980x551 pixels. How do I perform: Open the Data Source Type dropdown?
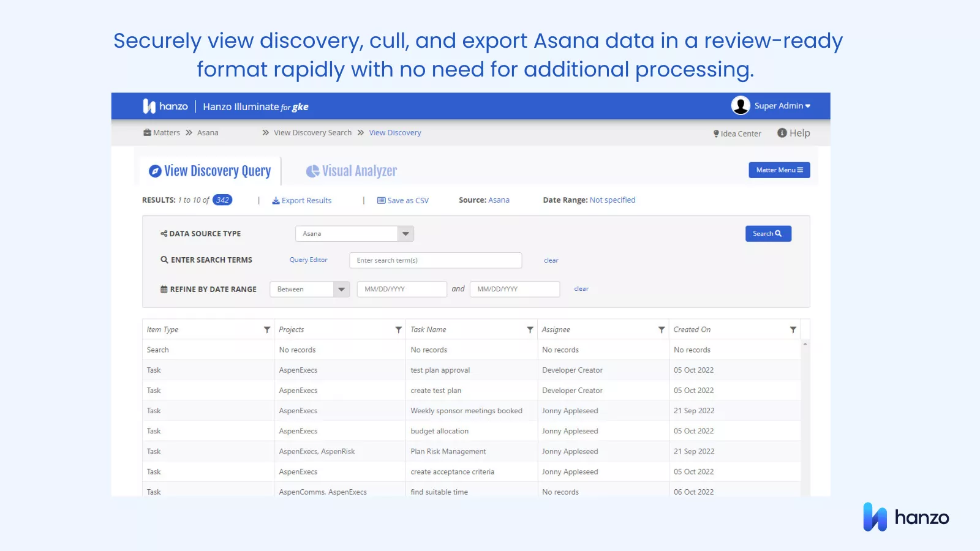point(355,234)
